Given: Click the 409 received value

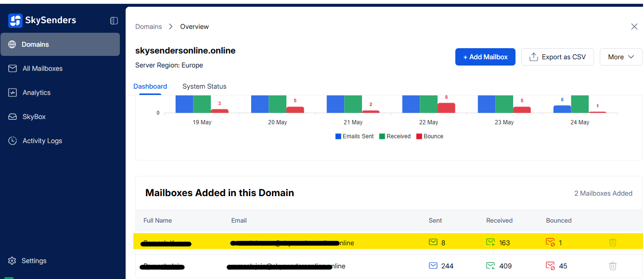Looking at the screenshot, I should point(505,266).
